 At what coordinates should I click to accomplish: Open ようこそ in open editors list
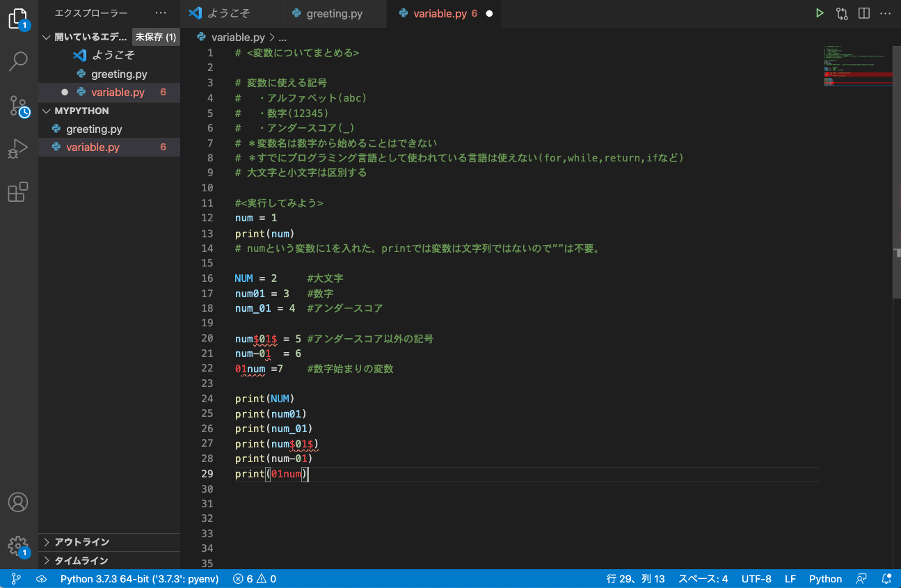tap(109, 56)
